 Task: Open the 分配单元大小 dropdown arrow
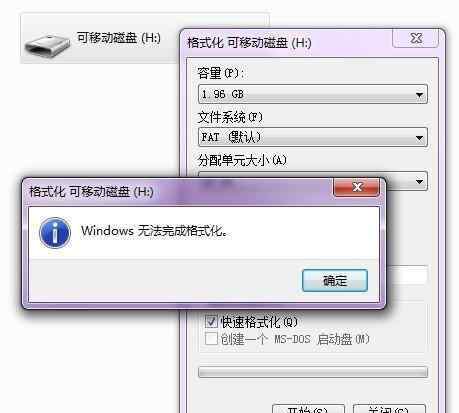(x=419, y=181)
